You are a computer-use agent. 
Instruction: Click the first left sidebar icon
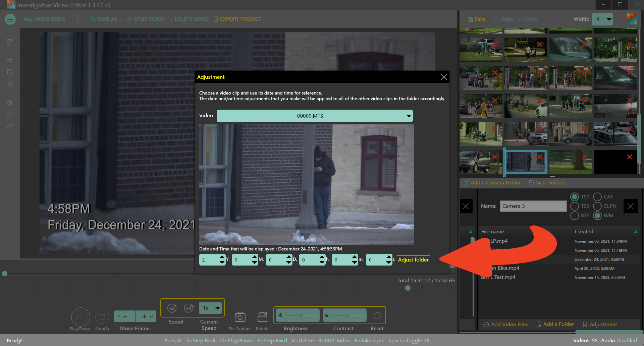(x=10, y=42)
